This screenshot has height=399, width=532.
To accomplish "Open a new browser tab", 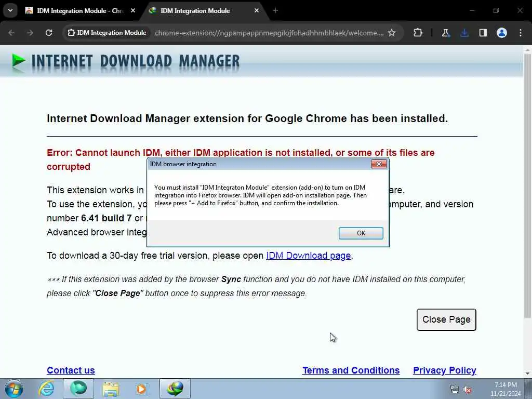I will (x=275, y=11).
